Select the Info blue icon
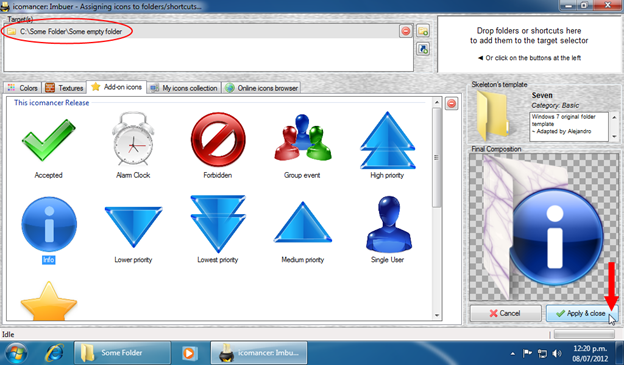The height and width of the screenshot is (365, 624). 49,224
